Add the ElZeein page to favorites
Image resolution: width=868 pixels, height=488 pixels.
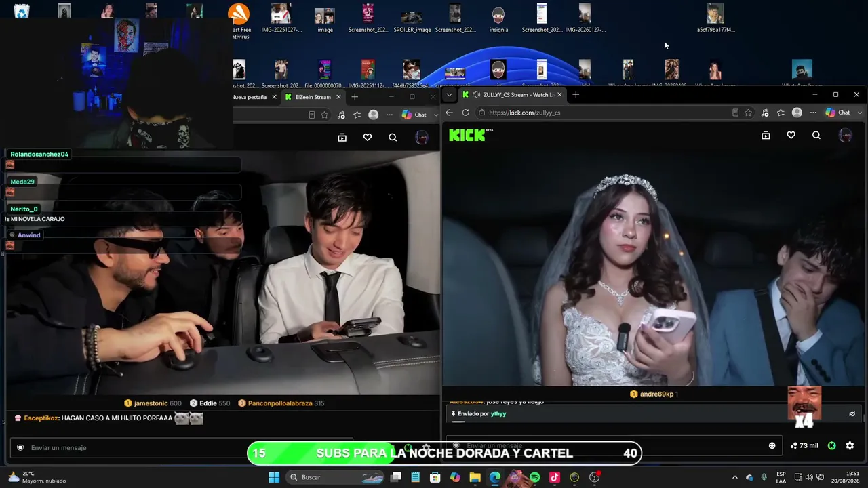point(325,115)
